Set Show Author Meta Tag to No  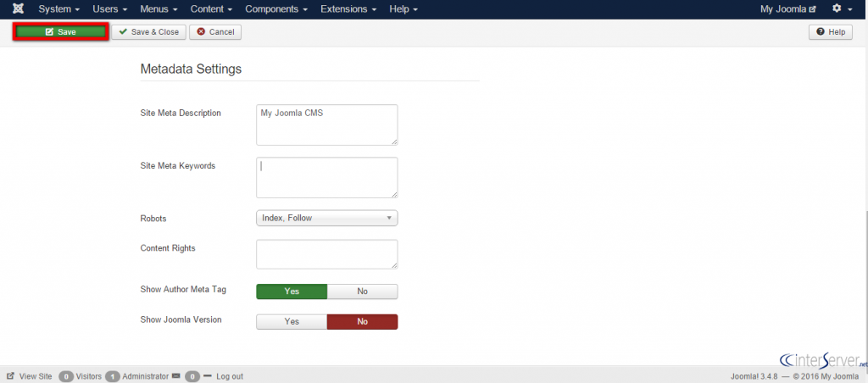(x=363, y=291)
